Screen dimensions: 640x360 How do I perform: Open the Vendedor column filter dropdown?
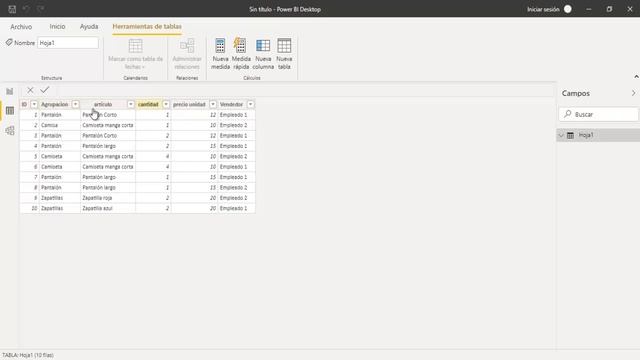(251, 104)
